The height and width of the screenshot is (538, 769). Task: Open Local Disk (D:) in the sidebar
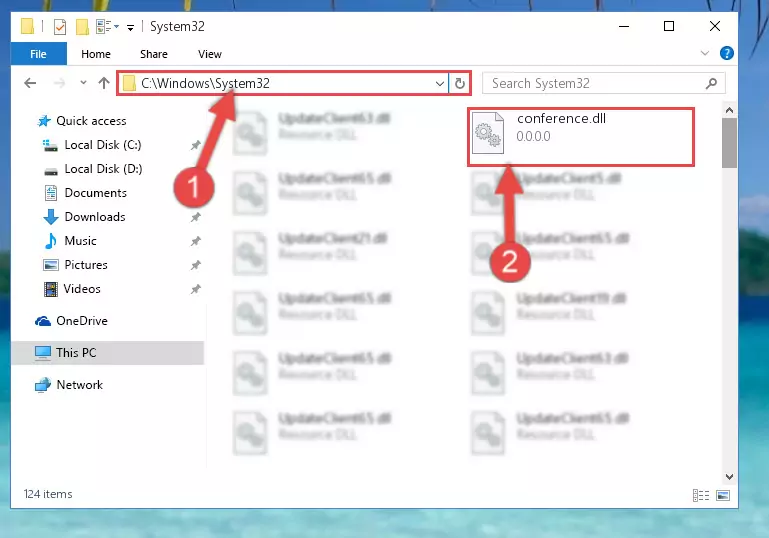(x=103, y=169)
